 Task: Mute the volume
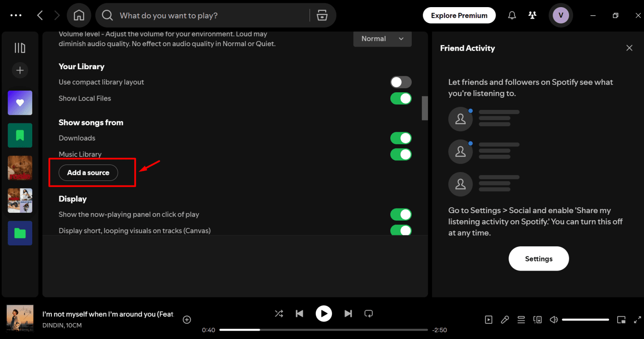click(553, 319)
